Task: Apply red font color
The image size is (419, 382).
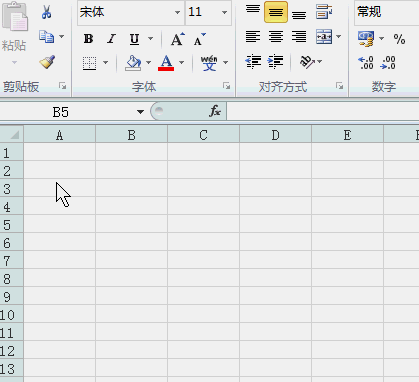Action: point(166,63)
